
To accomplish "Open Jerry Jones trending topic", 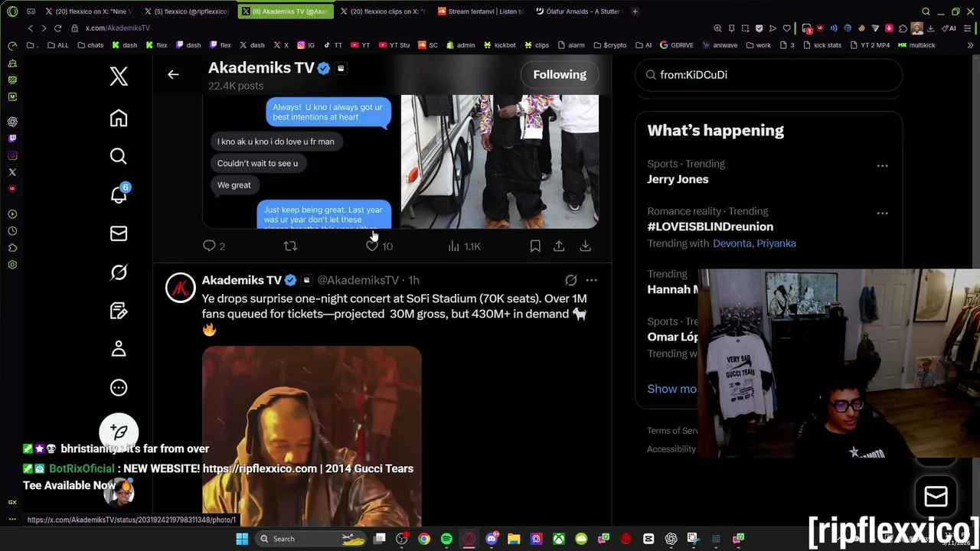I will (678, 179).
